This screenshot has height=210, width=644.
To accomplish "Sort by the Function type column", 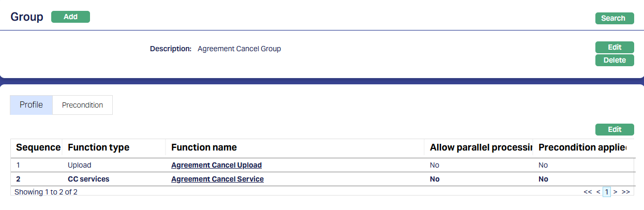I will coord(98,147).
